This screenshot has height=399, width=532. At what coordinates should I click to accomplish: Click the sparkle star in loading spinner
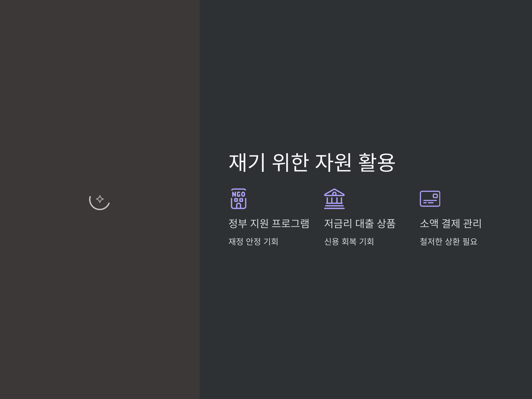(x=100, y=199)
